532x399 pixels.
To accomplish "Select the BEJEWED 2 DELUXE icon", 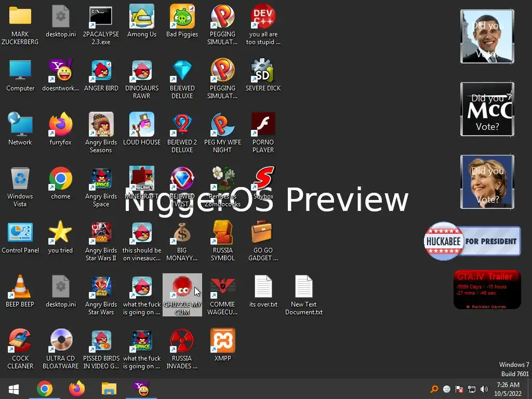I will [x=182, y=124].
